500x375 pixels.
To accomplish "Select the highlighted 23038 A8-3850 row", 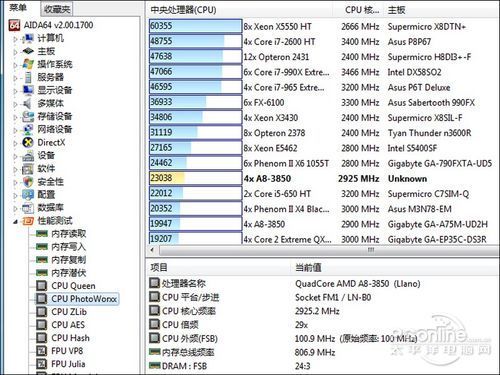I will 323,178.
